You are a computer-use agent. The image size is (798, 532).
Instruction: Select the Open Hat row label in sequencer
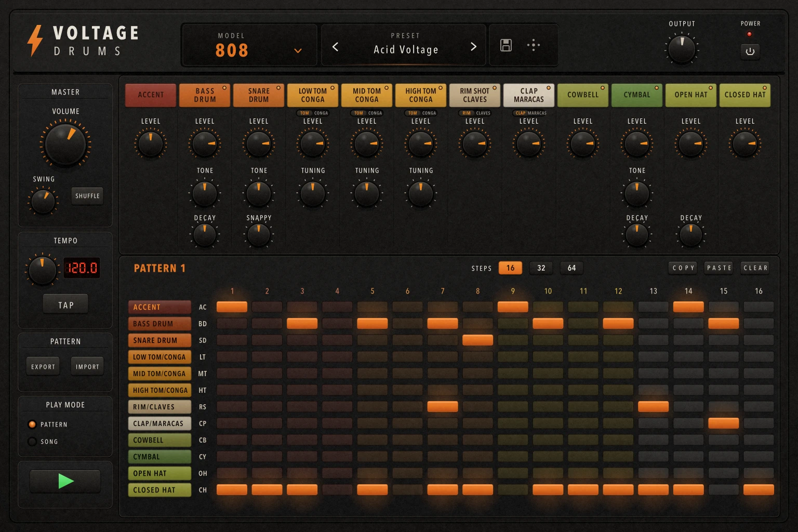[159, 473]
